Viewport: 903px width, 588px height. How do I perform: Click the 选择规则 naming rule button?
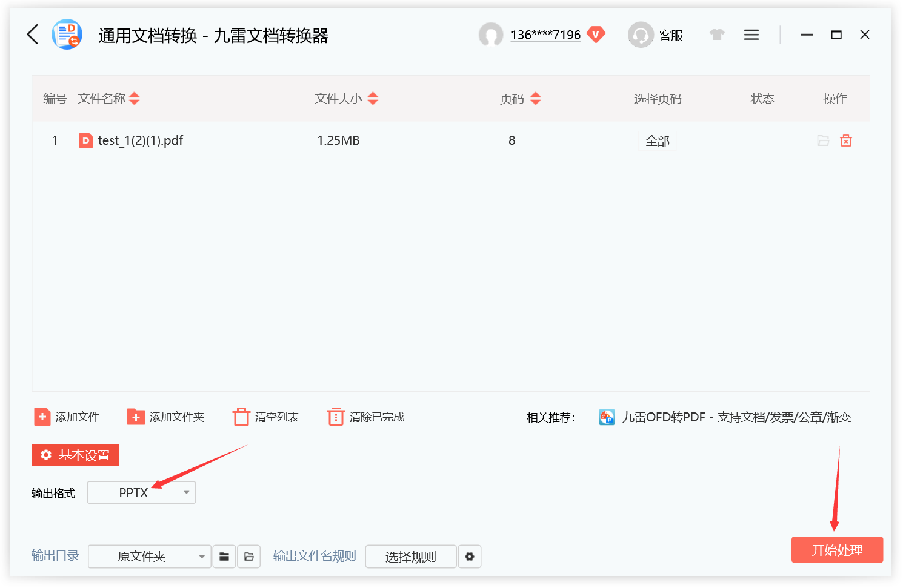411,557
